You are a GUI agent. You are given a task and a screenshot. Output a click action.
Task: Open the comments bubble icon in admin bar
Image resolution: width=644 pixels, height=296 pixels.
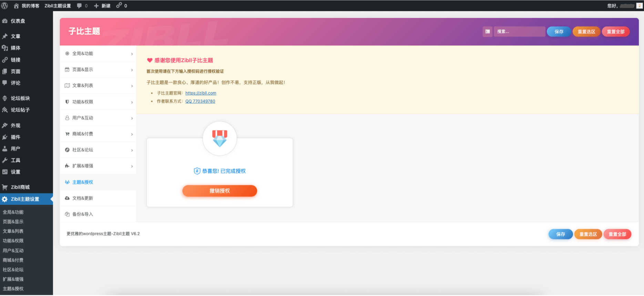[x=80, y=6]
